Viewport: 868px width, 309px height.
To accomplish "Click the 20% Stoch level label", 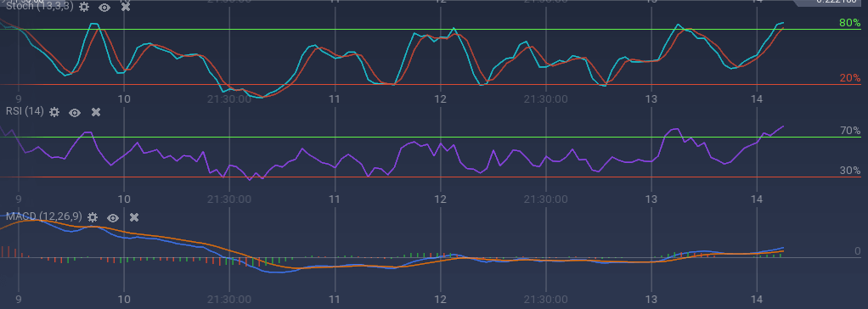I will (x=849, y=78).
